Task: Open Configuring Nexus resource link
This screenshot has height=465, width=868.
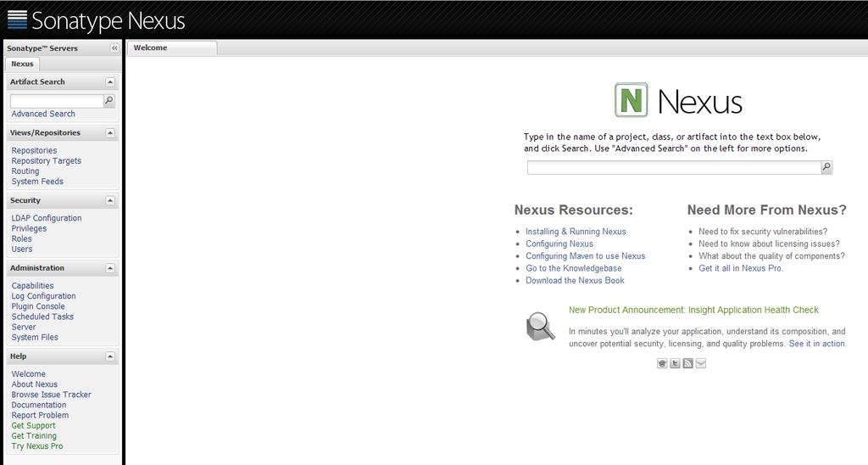Action: [x=559, y=244]
